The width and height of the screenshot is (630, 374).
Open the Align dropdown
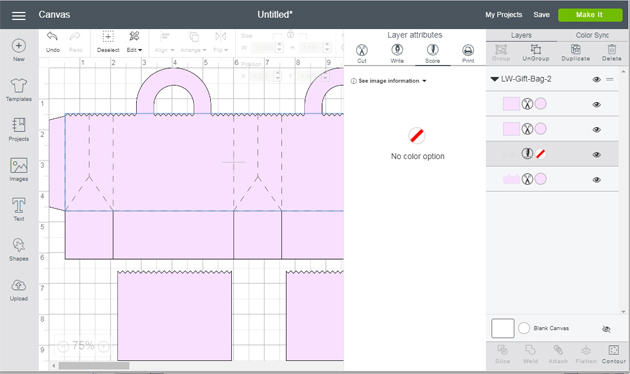[x=164, y=42]
